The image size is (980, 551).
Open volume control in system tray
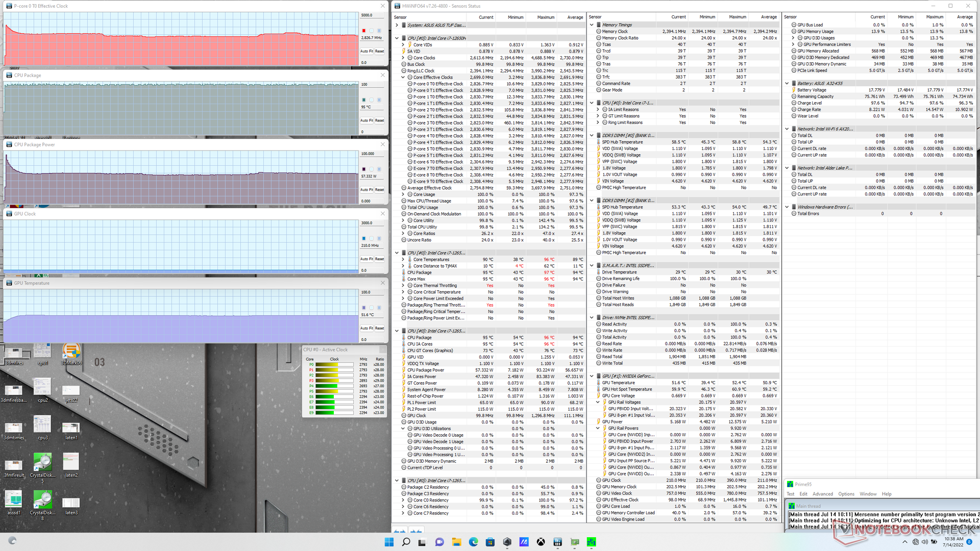[x=925, y=542]
